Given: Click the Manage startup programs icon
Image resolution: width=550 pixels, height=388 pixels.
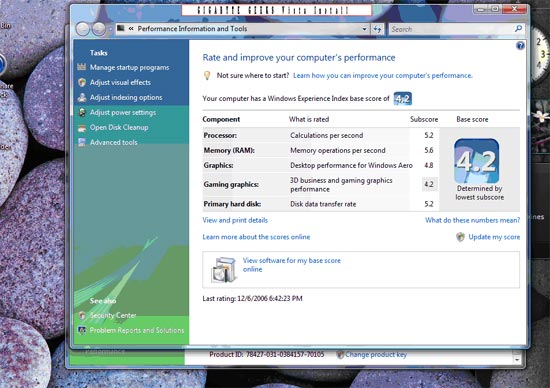Looking at the screenshot, I should point(82,67).
